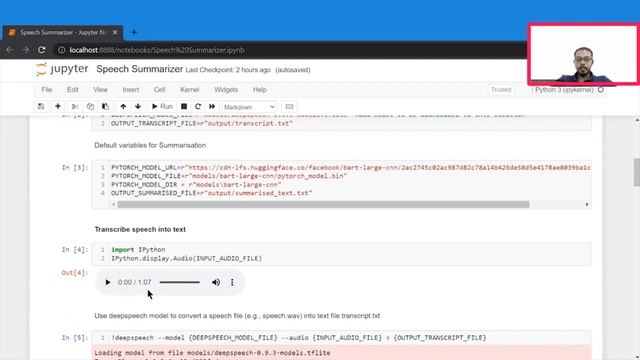
Task: Paste cells below icon
Action: pyautogui.click(x=105, y=107)
